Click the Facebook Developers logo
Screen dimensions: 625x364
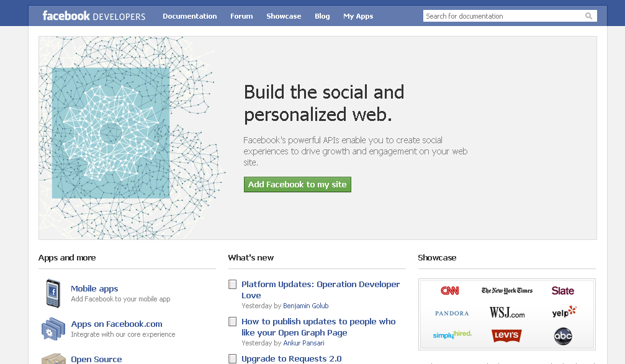pos(94,16)
